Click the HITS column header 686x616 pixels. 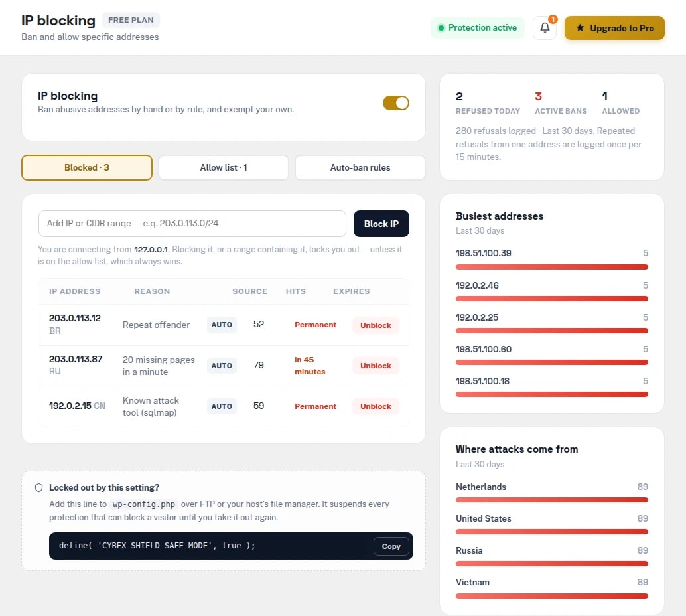click(296, 291)
